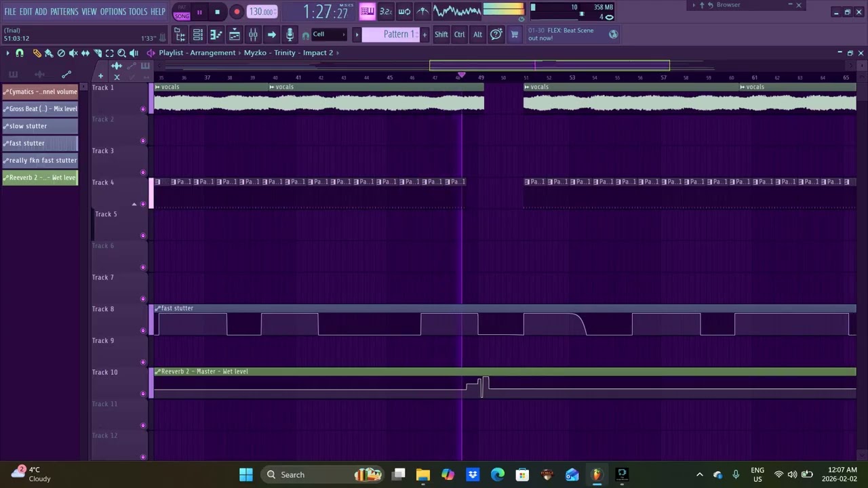Click the loop recording icon
This screenshot has width=868, height=488.
[404, 11]
